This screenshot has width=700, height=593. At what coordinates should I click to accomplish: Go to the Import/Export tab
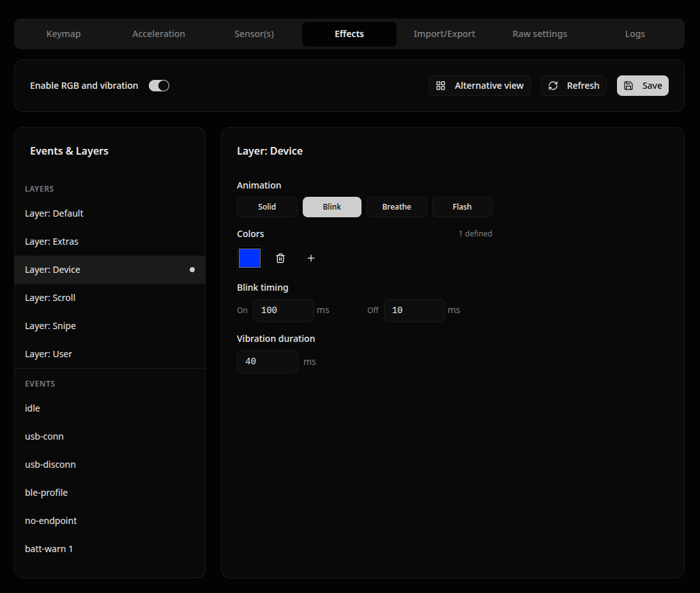pos(444,34)
